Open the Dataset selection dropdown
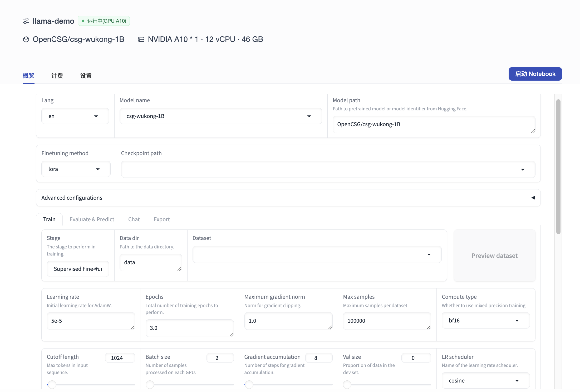Viewport: 580px width, 392px height. (317, 254)
